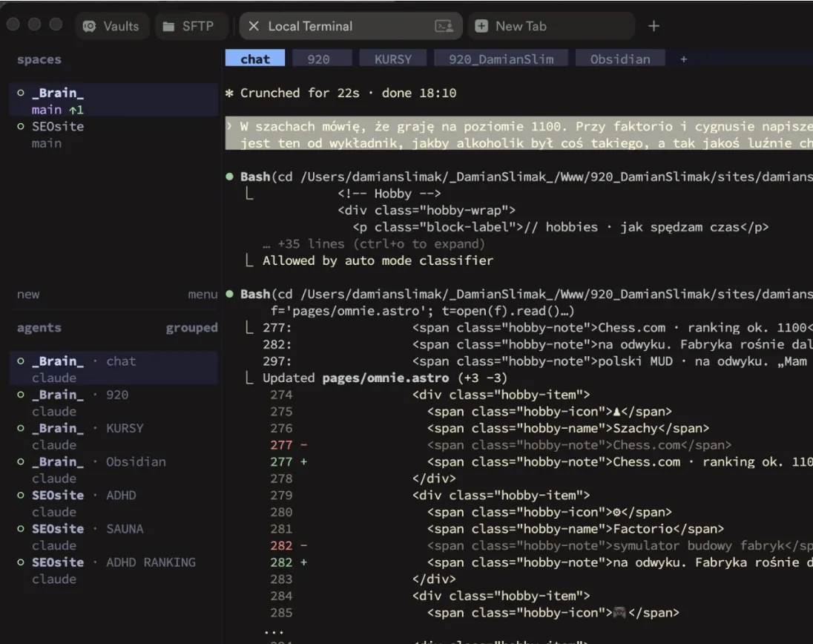Close the Local Terminal tab

point(254,26)
